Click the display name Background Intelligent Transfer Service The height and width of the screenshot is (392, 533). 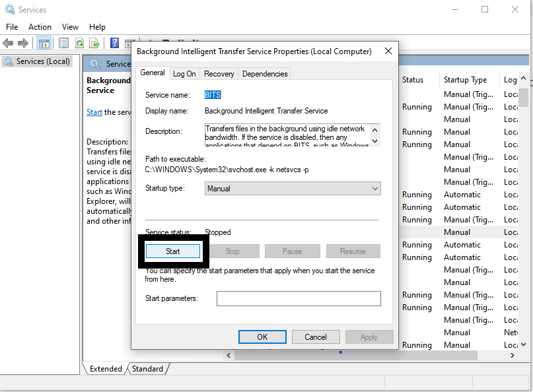[x=266, y=111]
